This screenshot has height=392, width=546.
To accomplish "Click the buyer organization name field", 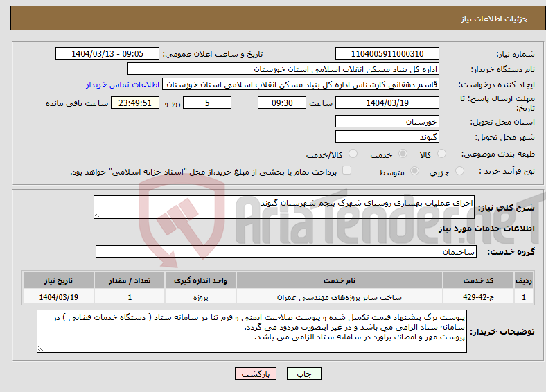I will click(283, 69).
